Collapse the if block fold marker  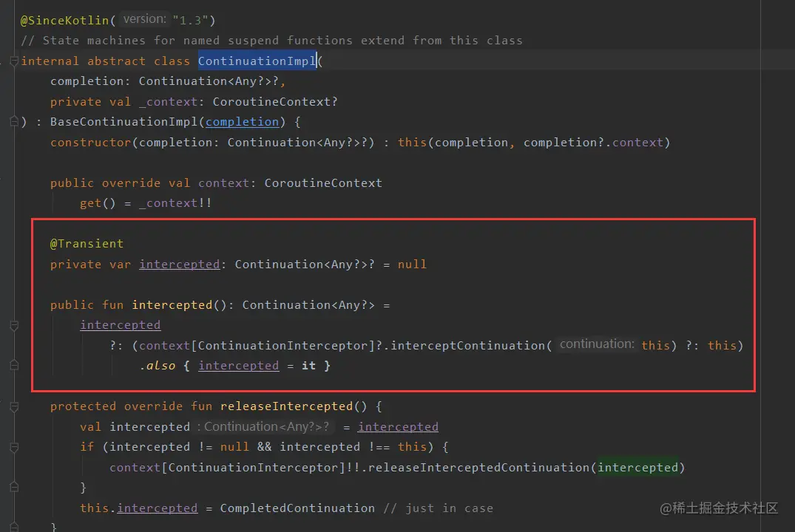pos(14,447)
